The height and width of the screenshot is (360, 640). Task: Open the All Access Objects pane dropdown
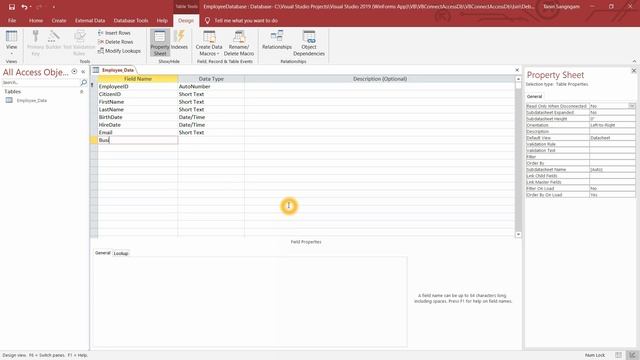[x=74, y=71]
